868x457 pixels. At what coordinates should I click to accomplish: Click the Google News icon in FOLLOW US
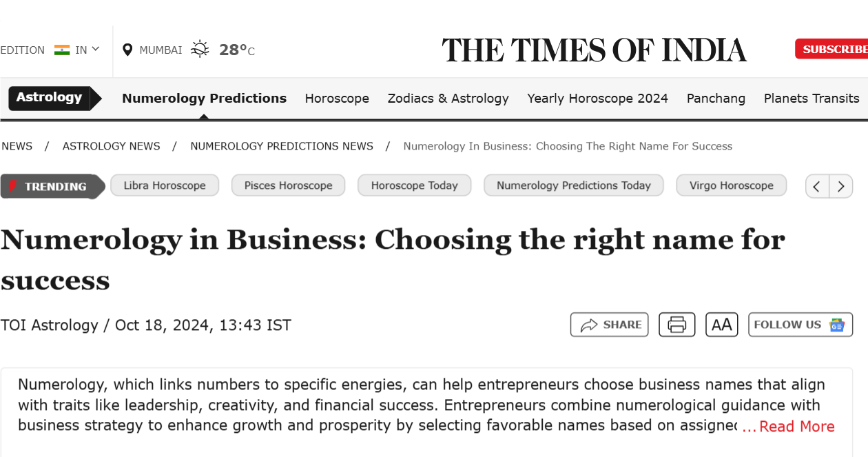click(838, 325)
